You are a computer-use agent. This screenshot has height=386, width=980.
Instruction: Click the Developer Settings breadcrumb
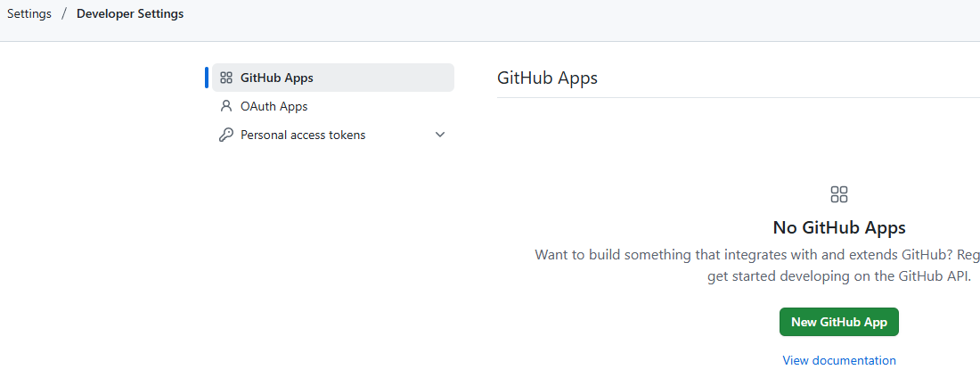130,13
